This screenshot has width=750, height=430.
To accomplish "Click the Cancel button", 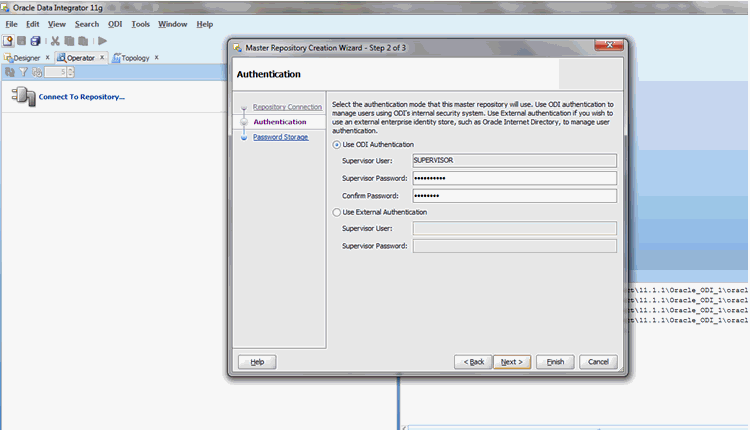I will pyautogui.click(x=598, y=362).
